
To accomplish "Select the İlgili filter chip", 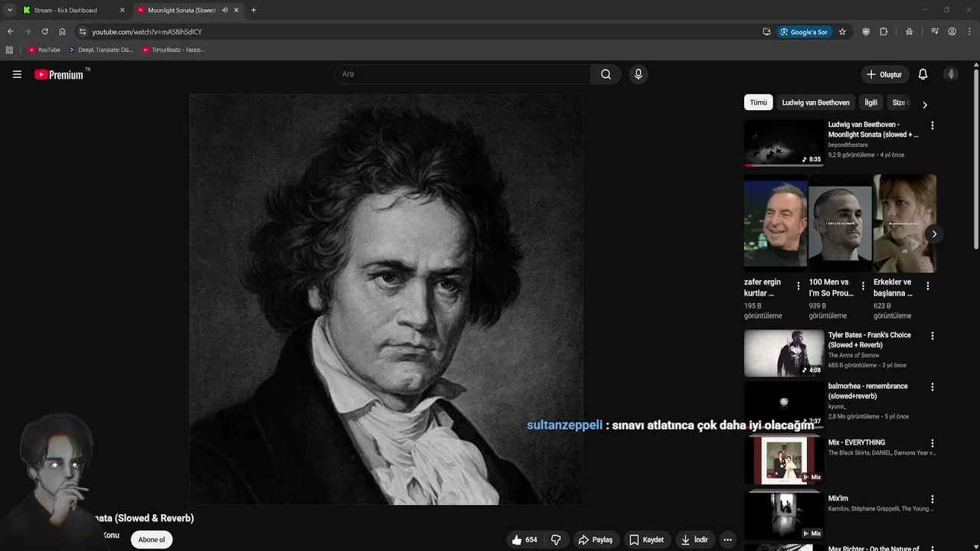I will click(871, 103).
